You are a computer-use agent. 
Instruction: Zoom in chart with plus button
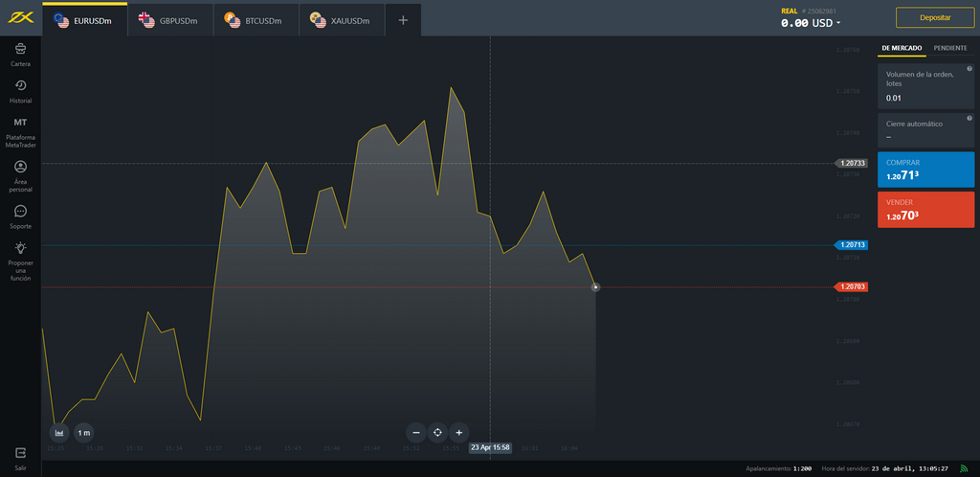click(x=458, y=433)
